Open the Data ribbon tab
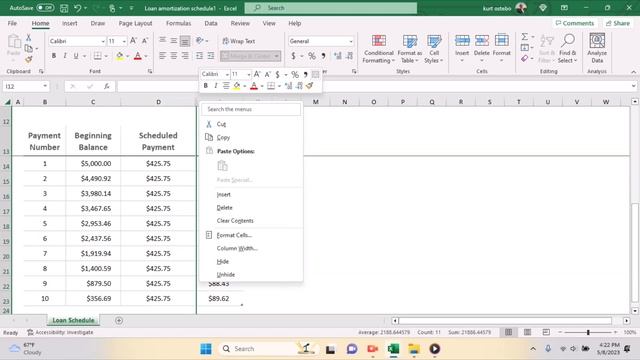 click(211, 23)
